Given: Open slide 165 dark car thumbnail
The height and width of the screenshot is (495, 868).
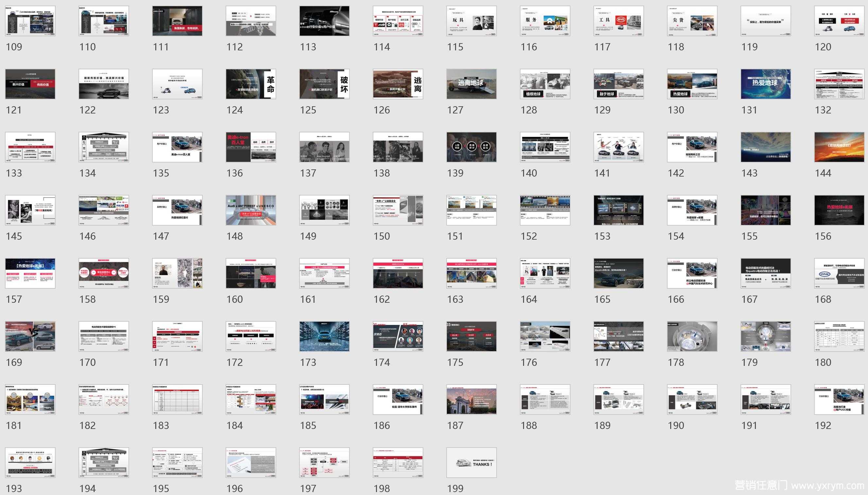Looking at the screenshot, I should 619,273.
